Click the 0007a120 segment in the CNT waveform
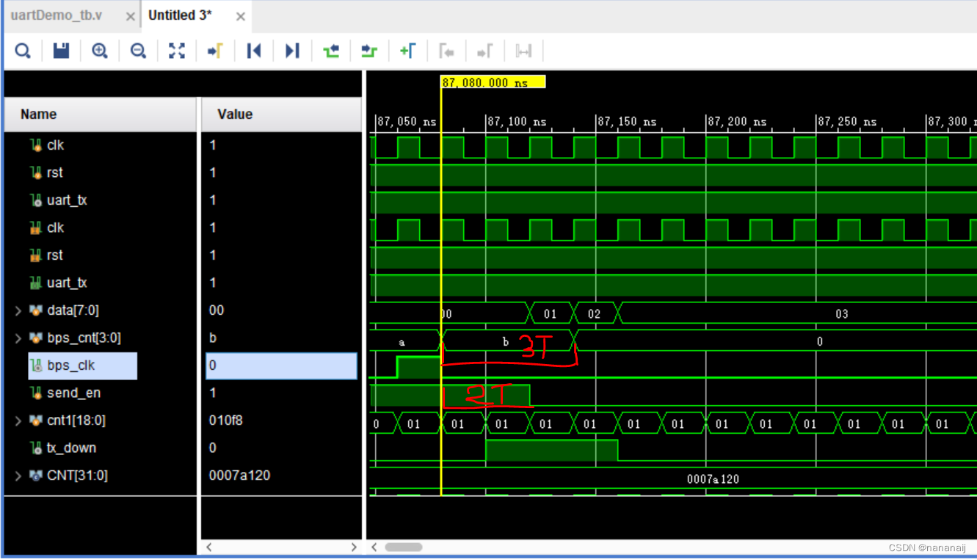Image resolution: width=977 pixels, height=560 pixels. [713, 479]
